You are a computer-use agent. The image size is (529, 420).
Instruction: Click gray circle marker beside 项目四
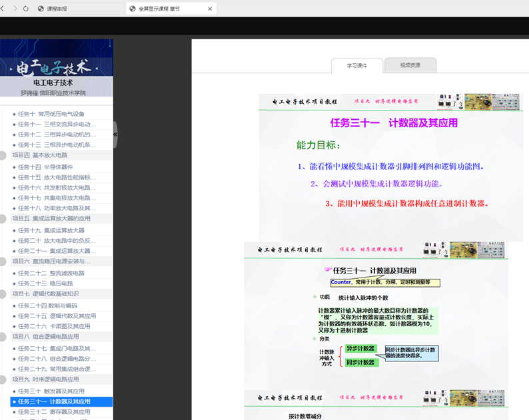(x=3, y=155)
